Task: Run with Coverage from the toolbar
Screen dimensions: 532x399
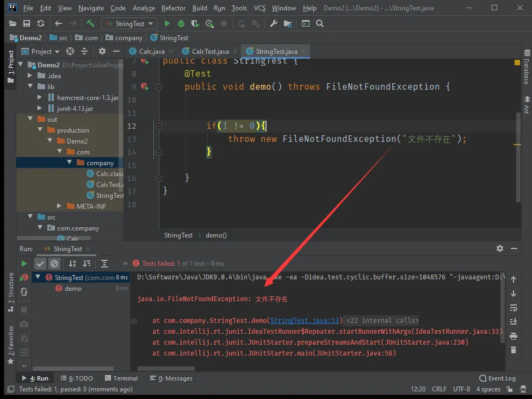Action: tap(195, 23)
